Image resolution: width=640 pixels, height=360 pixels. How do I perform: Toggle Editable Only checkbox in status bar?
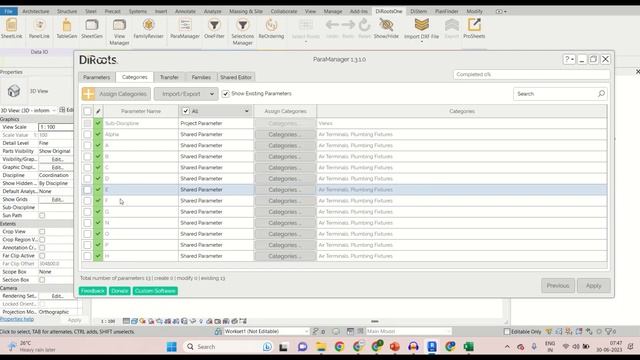[x=507, y=331]
